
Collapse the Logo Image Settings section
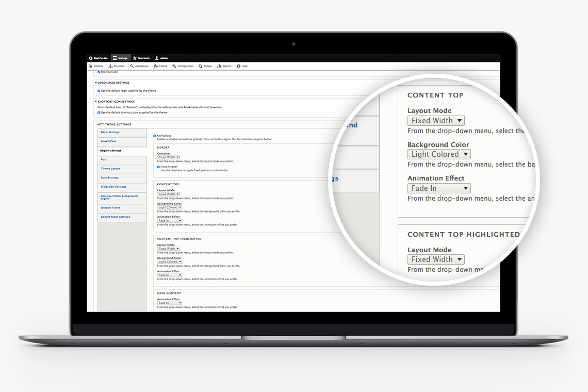(x=96, y=83)
